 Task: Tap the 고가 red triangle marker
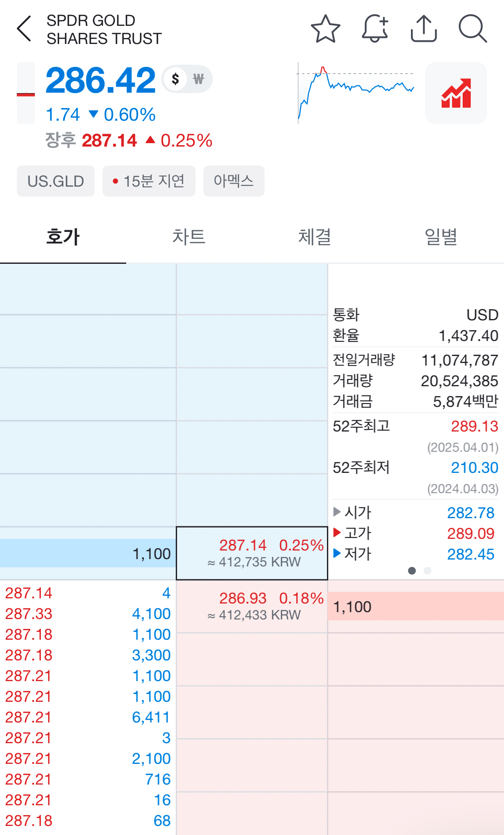337,532
